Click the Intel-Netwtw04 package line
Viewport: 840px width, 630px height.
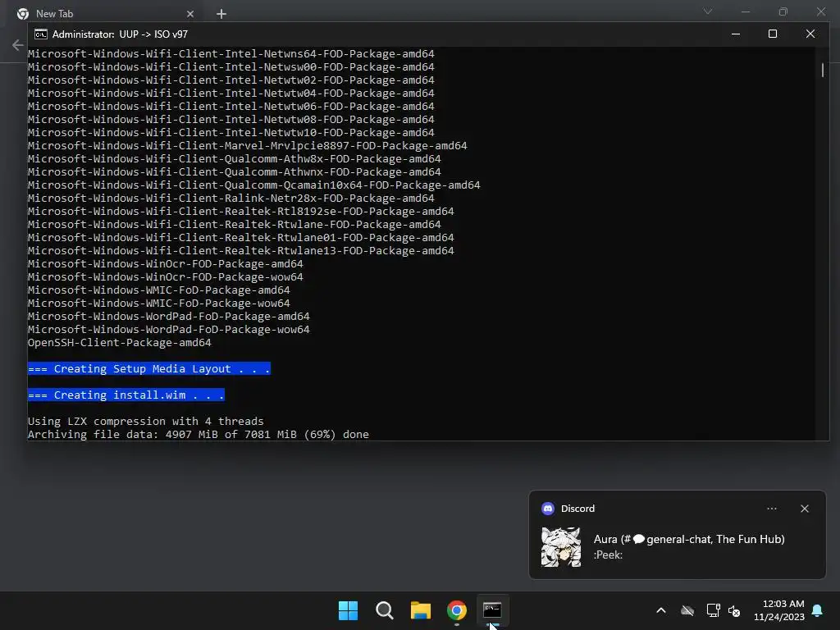pos(231,94)
